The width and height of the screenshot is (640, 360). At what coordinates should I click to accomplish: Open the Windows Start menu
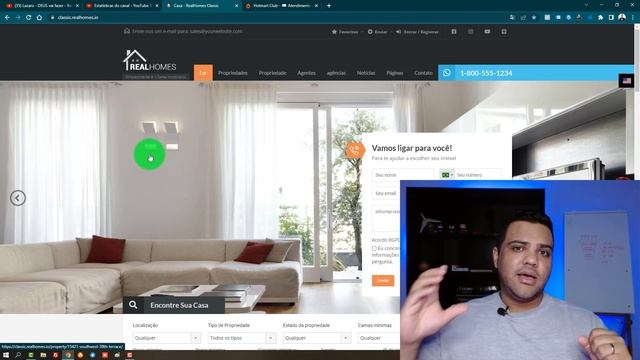pyautogui.click(x=6, y=355)
